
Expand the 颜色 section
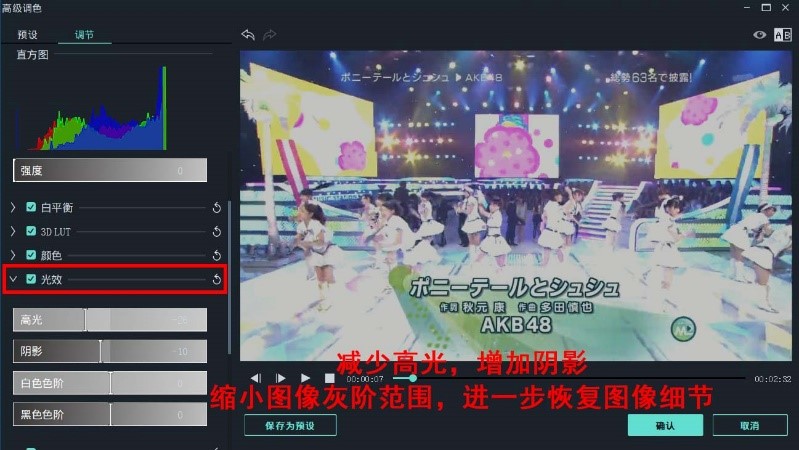point(13,254)
